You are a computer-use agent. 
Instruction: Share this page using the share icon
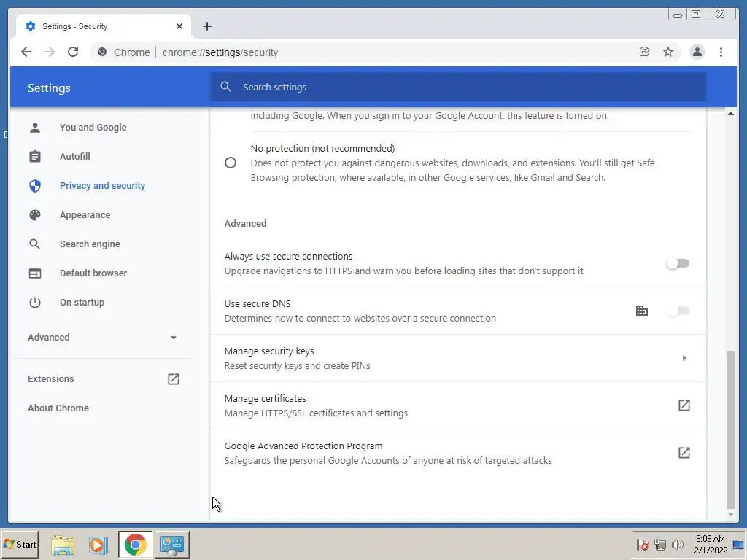coord(645,52)
